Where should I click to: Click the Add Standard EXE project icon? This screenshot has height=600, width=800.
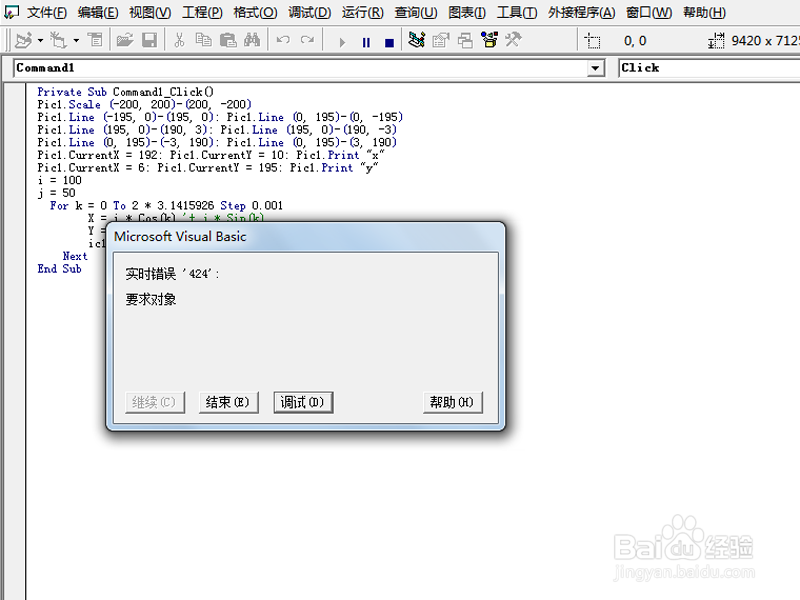23,40
